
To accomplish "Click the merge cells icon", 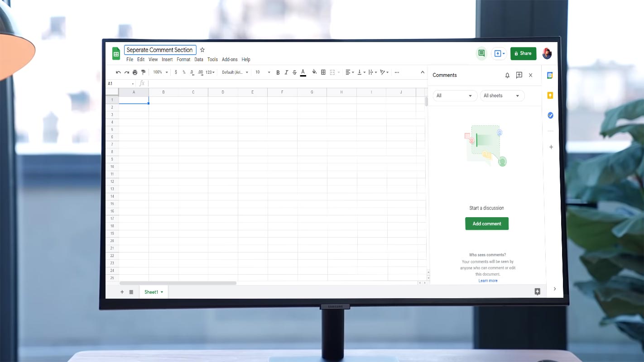I will click(332, 72).
